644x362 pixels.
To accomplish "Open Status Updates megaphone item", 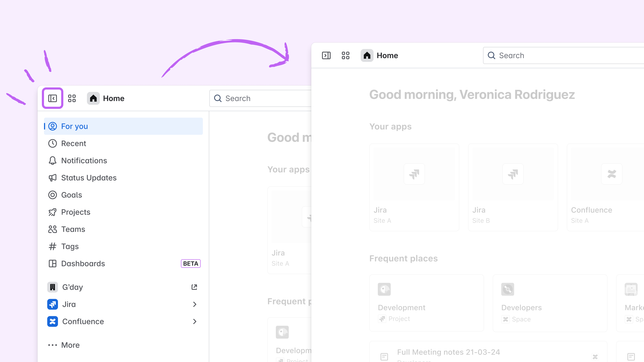I will coord(89,178).
